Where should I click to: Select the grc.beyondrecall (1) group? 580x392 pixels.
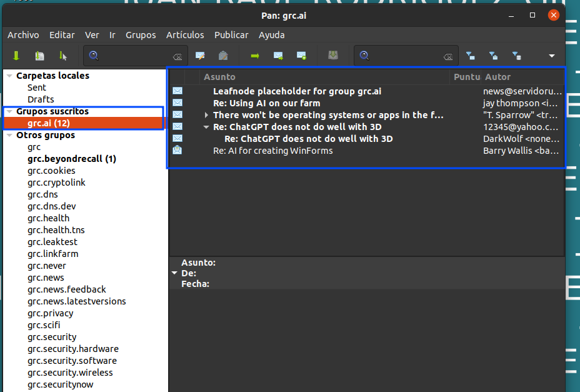[72, 159]
